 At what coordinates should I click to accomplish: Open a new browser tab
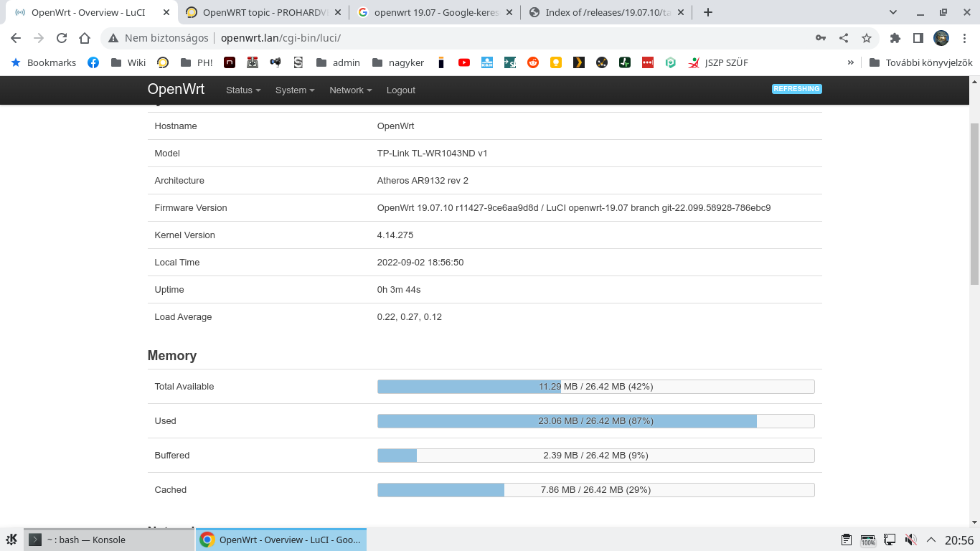708,12
